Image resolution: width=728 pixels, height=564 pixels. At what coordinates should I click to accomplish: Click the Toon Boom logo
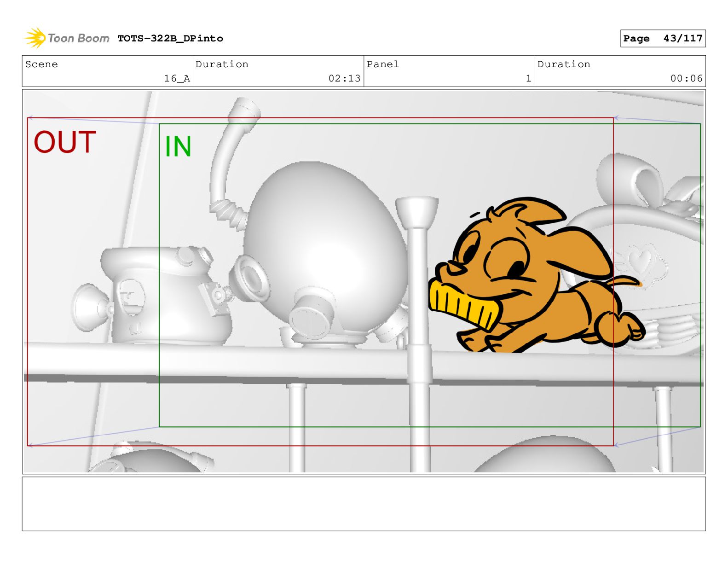[67, 38]
